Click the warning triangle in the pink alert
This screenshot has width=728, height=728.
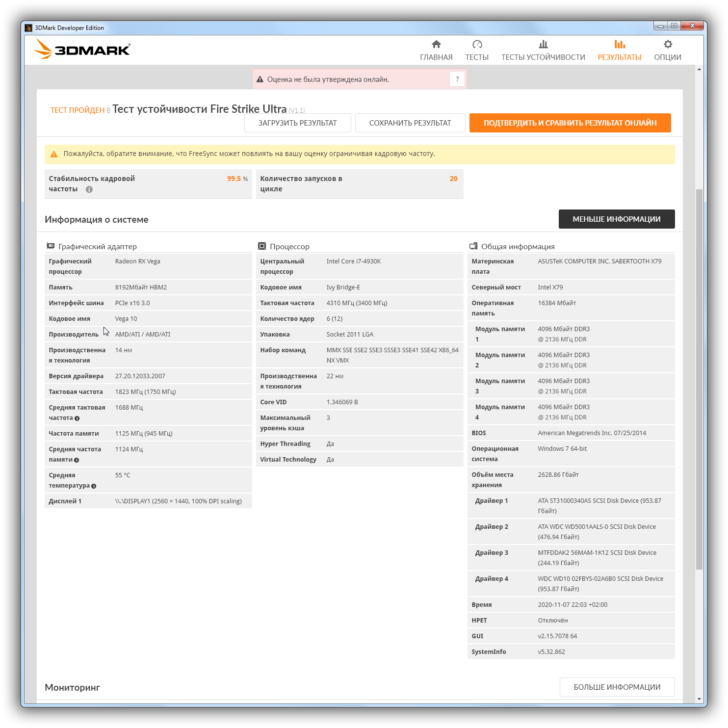pos(260,79)
